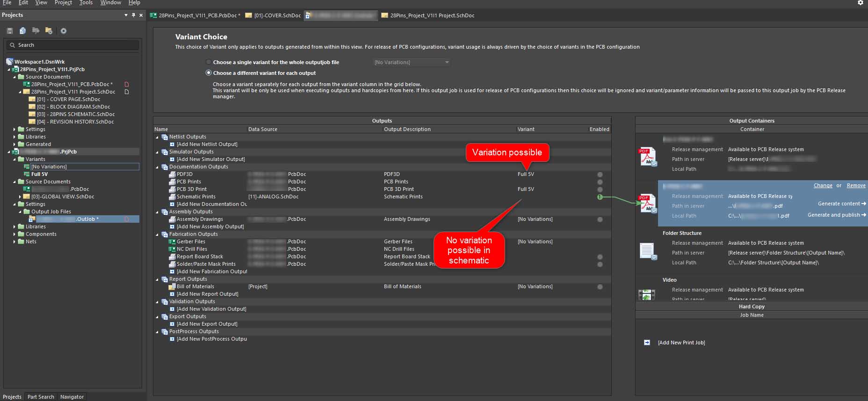The width and height of the screenshot is (868, 401).
Task: Expand the Libraries folder under 28Pins project
Action: click(x=14, y=137)
